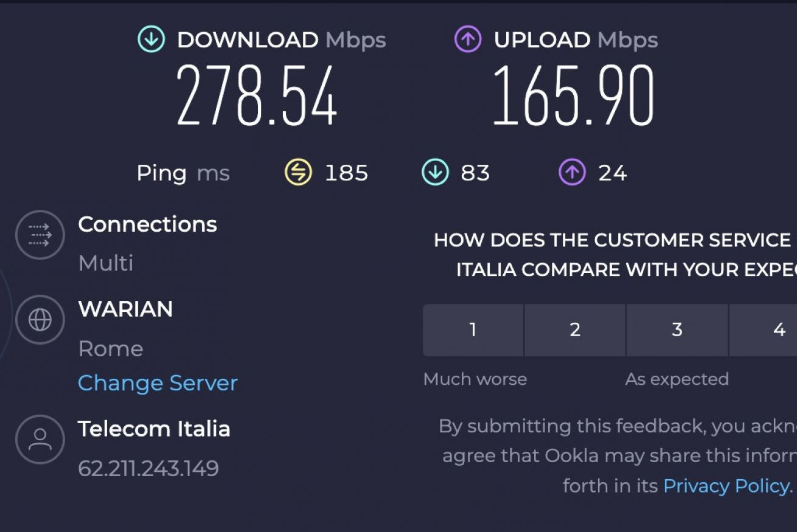Select rating 1 in the survey
797x532 pixels.
pos(473,330)
